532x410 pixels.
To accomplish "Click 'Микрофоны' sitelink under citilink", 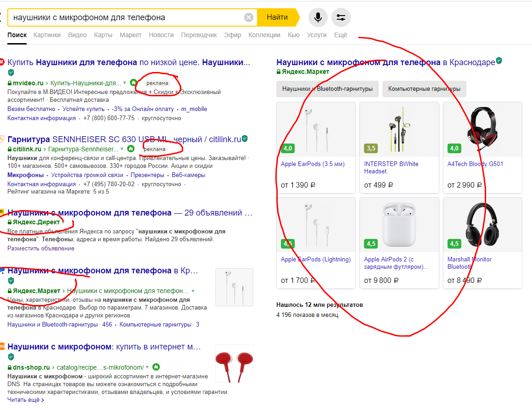I will pos(25,175).
